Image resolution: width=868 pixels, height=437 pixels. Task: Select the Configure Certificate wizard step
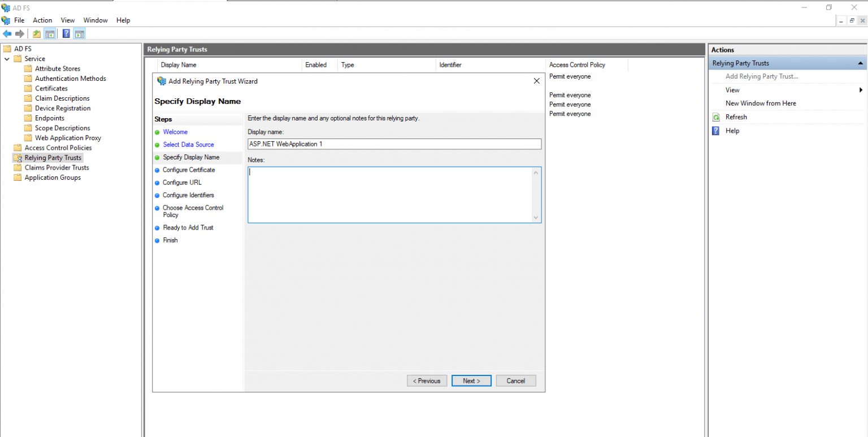coord(188,170)
